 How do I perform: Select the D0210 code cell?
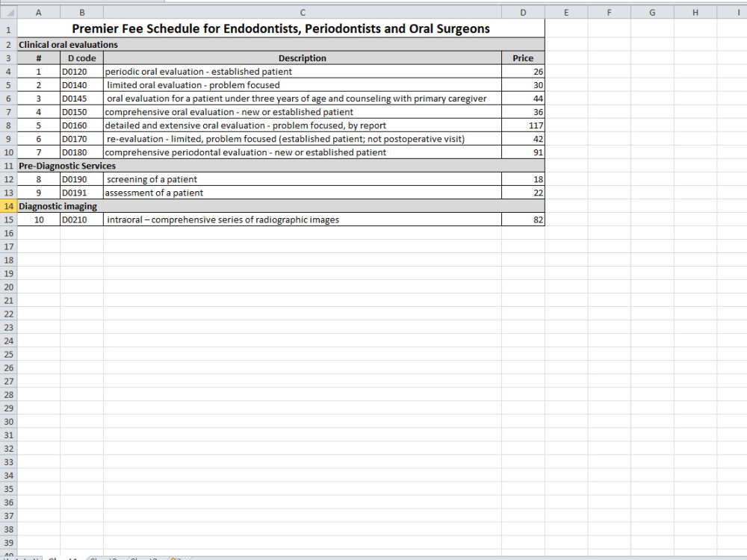tap(82, 220)
